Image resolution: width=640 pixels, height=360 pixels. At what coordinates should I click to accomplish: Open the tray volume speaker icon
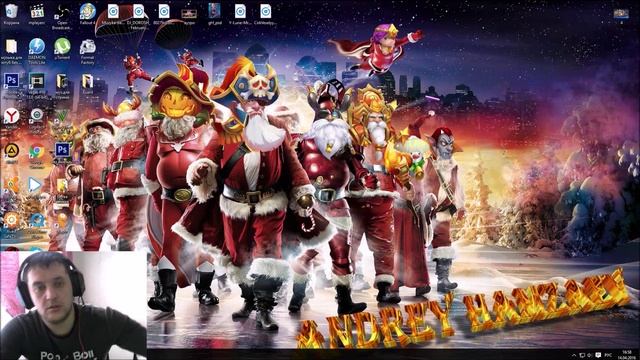590,355
